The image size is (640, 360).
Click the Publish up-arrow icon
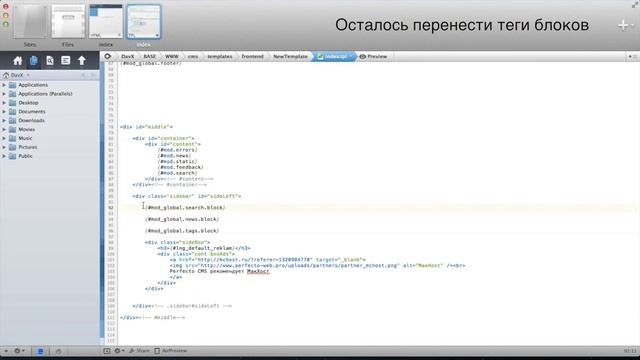pos(82,60)
